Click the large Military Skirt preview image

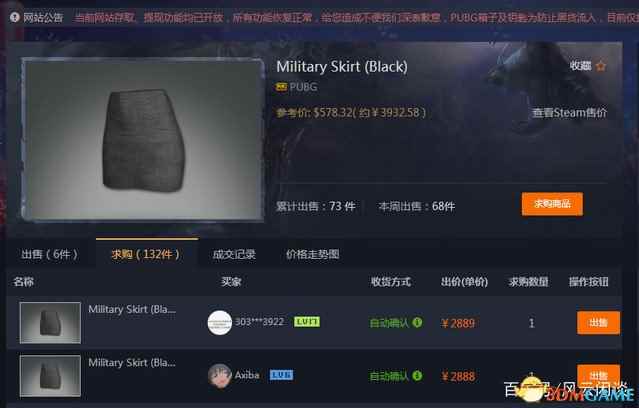coord(143,139)
